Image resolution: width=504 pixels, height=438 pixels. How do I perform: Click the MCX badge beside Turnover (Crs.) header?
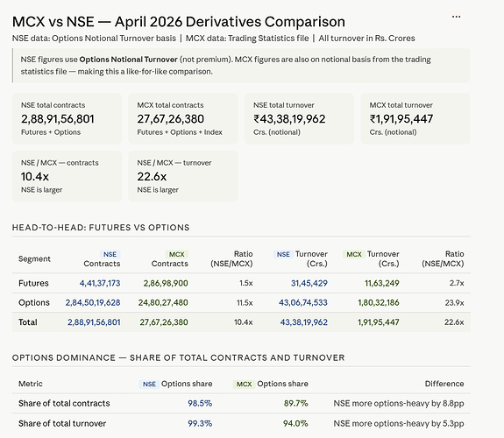[x=354, y=254]
